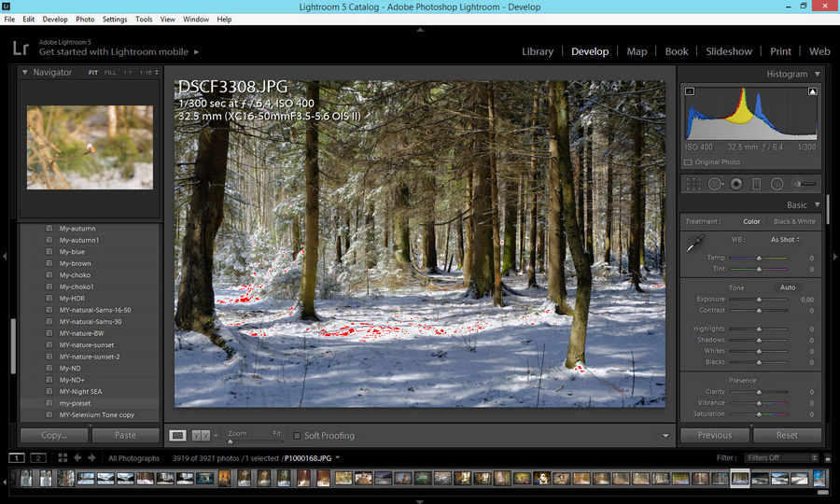Open the filmstrip grid view icon
The width and height of the screenshot is (840, 504).
click(63, 458)
